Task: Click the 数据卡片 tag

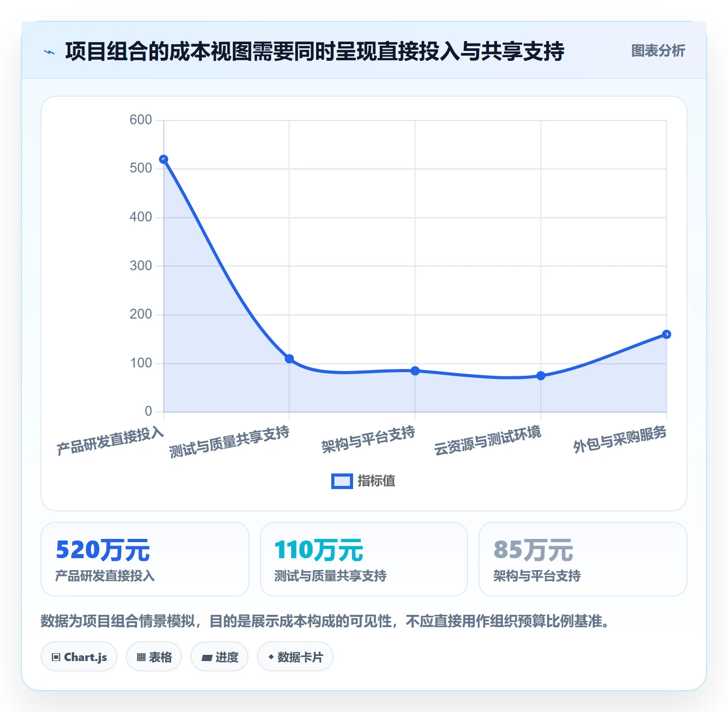Action: point(295,657)
